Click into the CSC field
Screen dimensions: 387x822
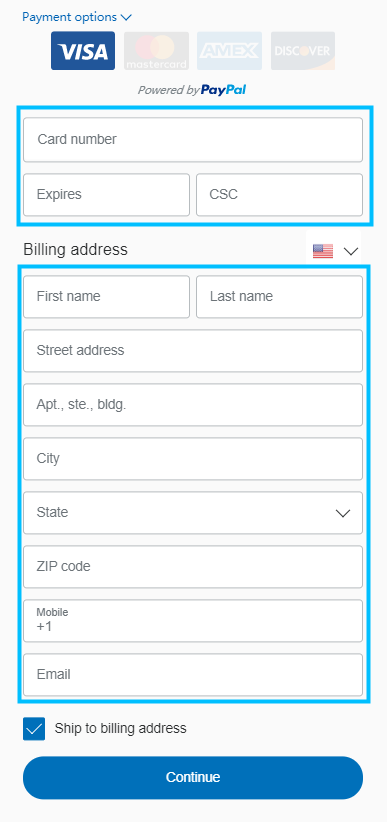pyautogui.click(x=280, y=195)
